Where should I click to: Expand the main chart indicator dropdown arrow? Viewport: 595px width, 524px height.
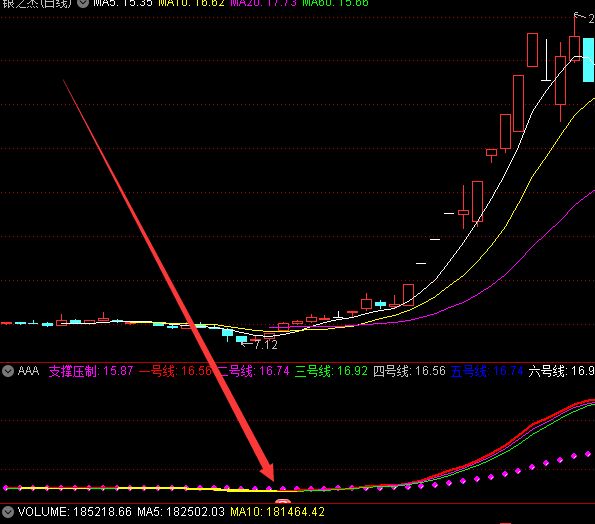83,3
